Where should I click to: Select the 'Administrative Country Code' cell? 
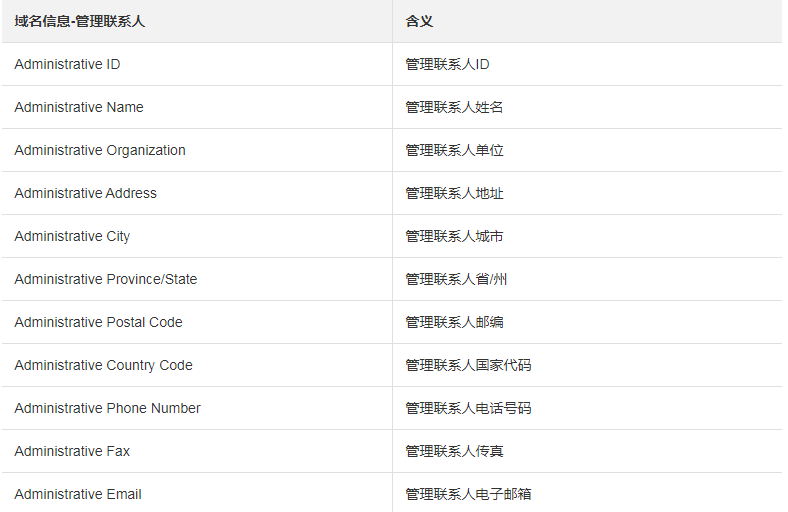point(104,365)
